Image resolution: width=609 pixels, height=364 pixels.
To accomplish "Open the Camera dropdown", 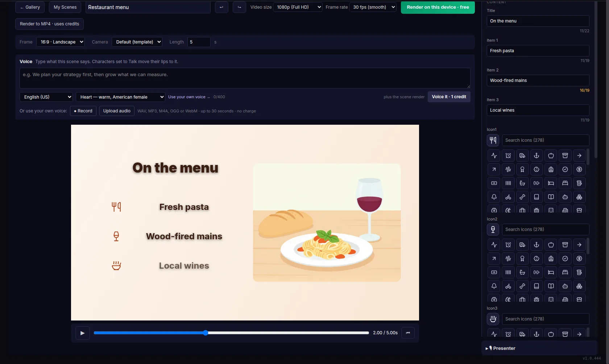I will [137, 42].
